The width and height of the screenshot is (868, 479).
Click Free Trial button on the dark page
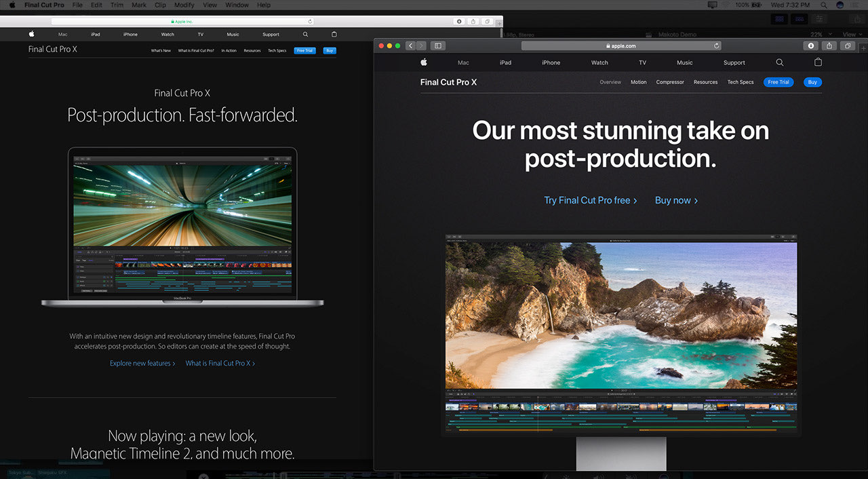click(x=778, y=82)
